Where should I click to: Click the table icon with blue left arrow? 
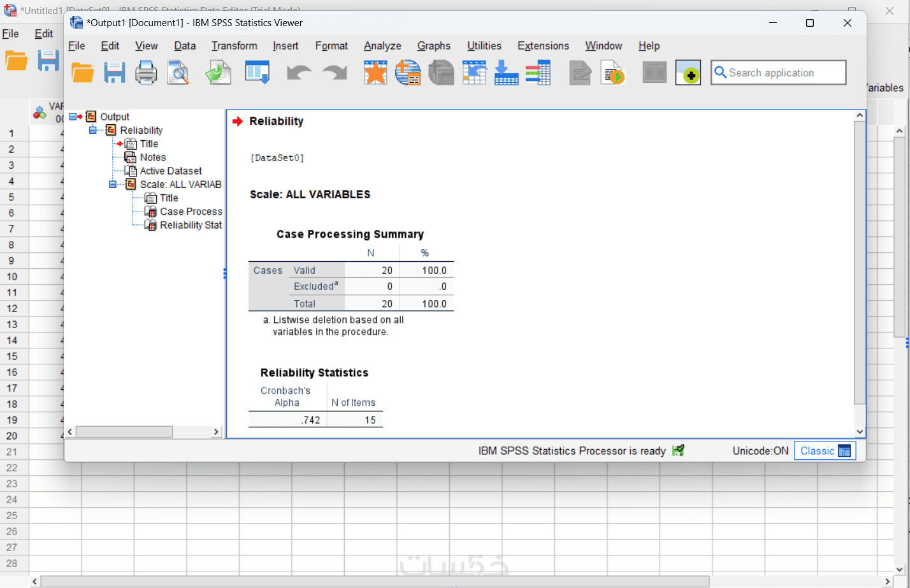point(474,73)
